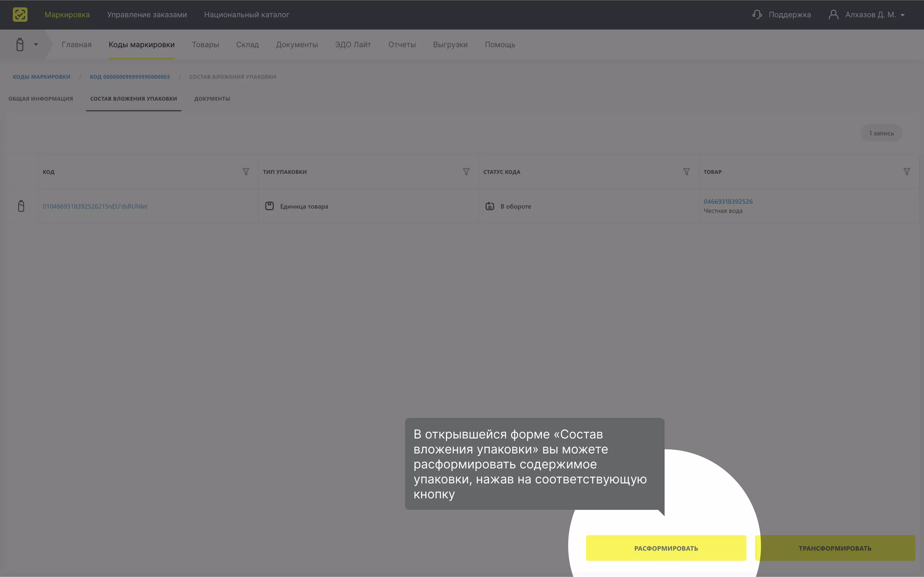The image size is (924, 577).
Task: Click the bottle product group icon
Action: (x=20, y=44)
